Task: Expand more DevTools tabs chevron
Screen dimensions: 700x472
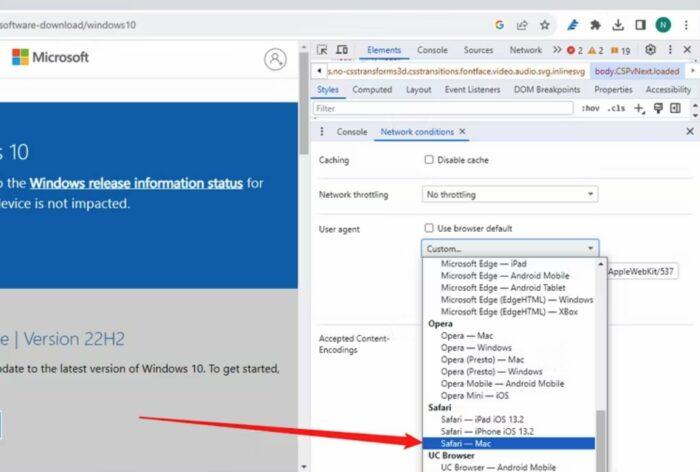Action: point(556,50)
